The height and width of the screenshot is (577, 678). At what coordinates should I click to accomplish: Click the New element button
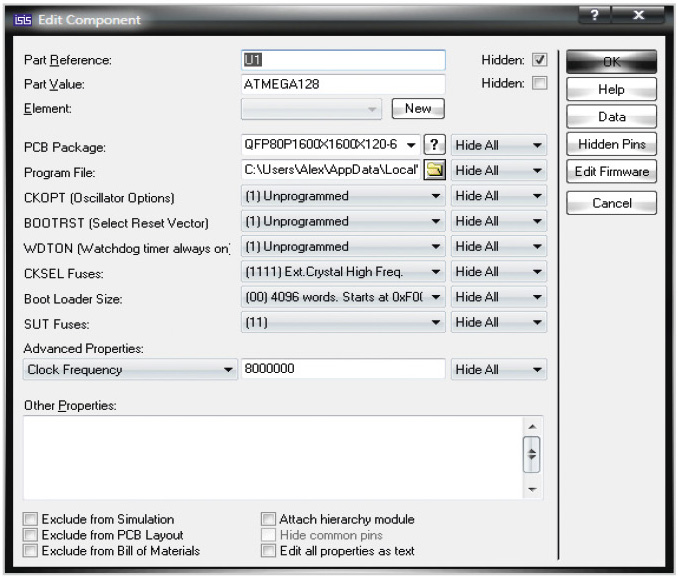click(418, 108)
